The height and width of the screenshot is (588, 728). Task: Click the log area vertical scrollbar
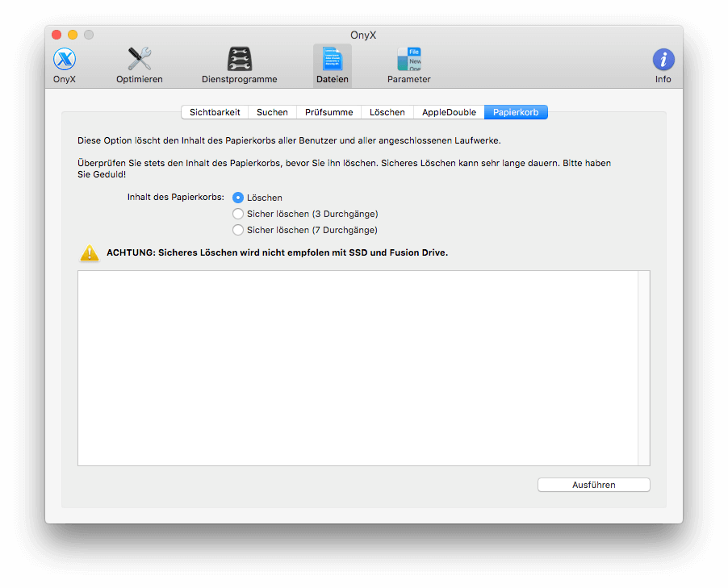[x=644, y=368]
